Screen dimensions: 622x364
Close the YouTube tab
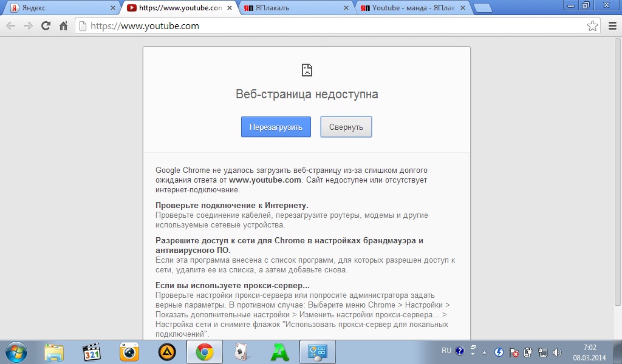[x=229, y=8]
